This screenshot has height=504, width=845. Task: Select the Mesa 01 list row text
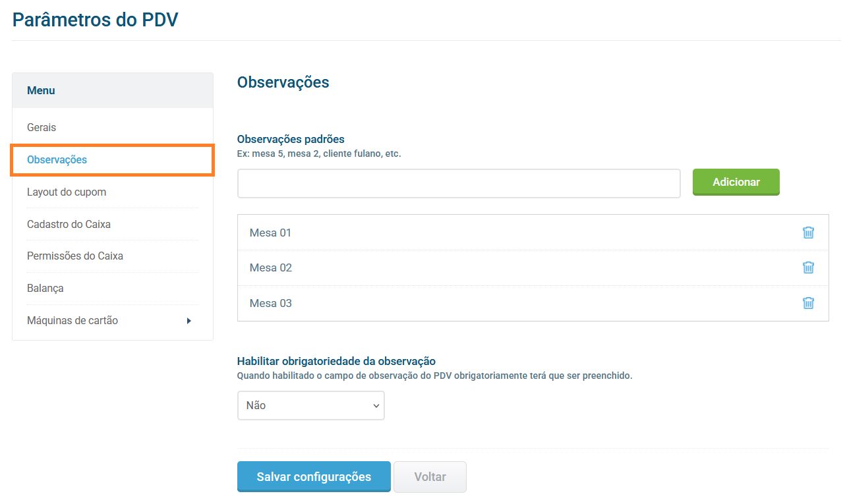[270, 233]
